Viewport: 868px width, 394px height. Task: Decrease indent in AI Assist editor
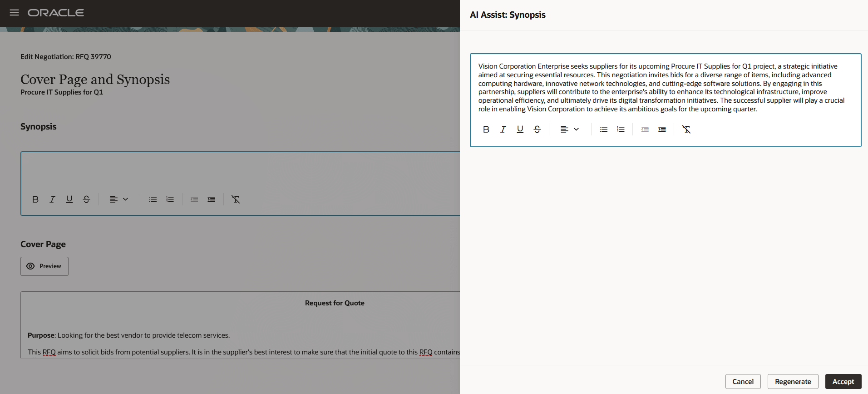tap(645, 130)
